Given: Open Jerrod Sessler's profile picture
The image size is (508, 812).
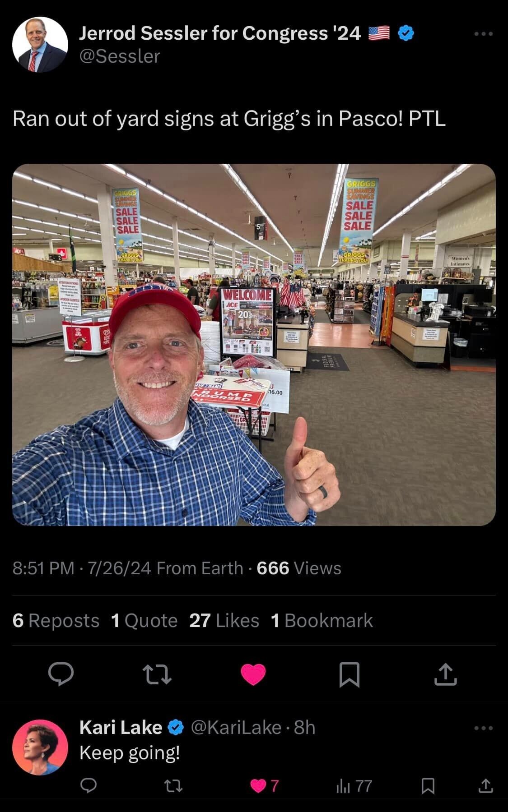Looking at the screenshot, I should tap(40, 45).
